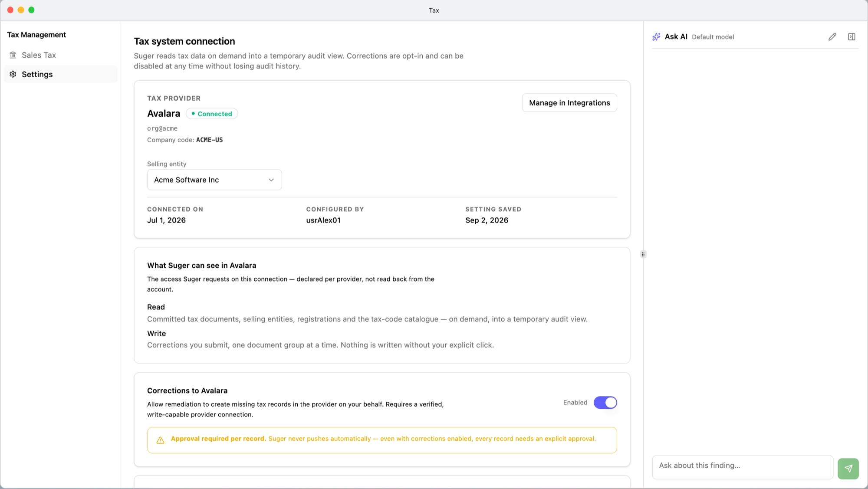
Task: Click the Tax Management sidebar title
Action: coord(36,35)
